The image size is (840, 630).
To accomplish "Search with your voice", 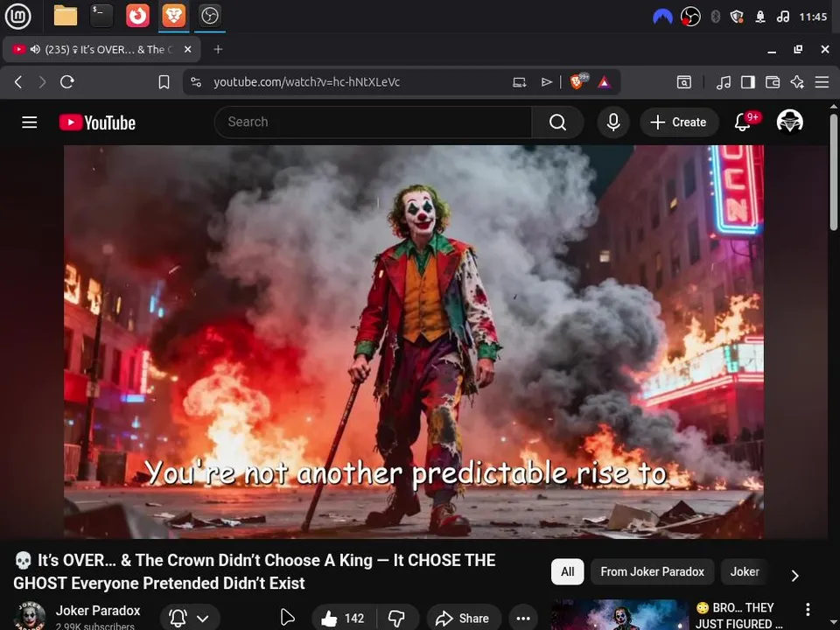I will click(613, 122).
